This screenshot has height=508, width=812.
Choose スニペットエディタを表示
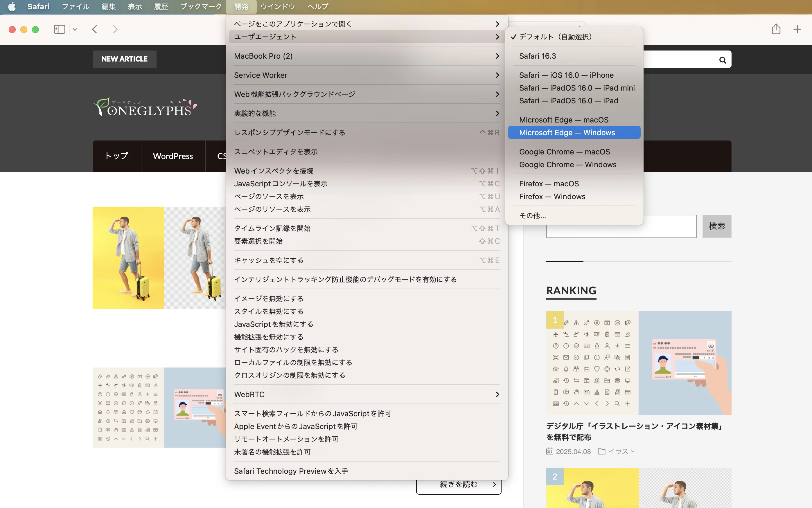[367, 152]
